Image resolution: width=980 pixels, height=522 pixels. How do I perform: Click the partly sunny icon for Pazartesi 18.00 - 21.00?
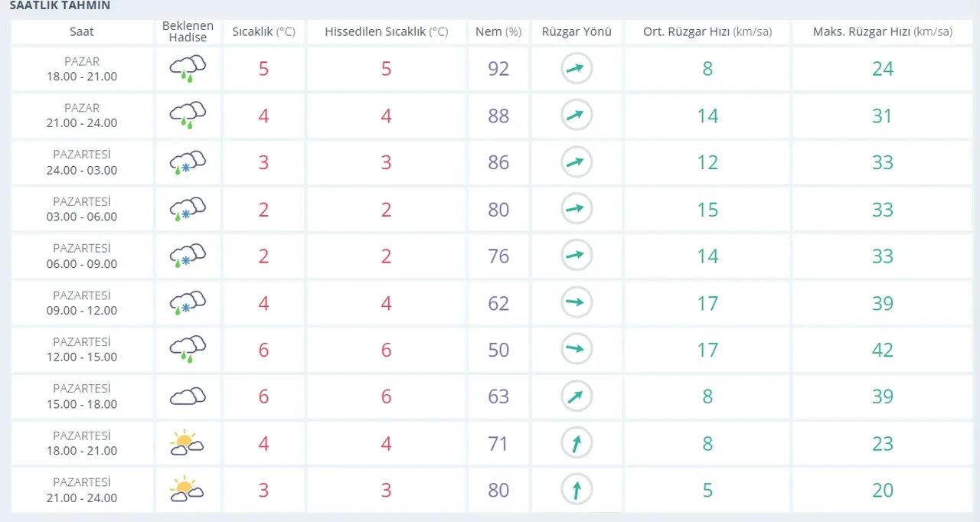coord(188,443)
